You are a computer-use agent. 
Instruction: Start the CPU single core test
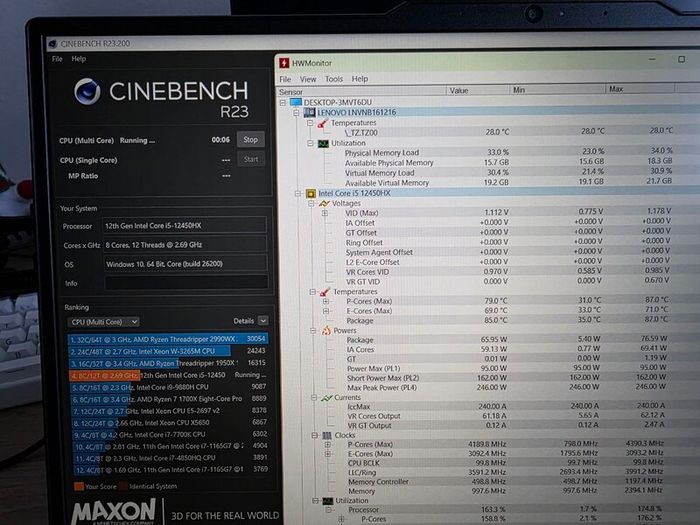tap(251, 159)
